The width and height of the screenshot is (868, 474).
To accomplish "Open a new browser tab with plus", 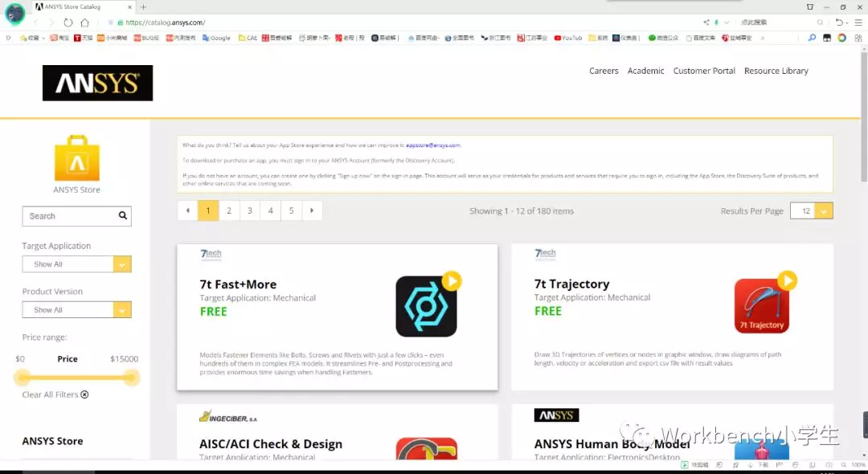I will pyautogui.click(x=143, y=7).
